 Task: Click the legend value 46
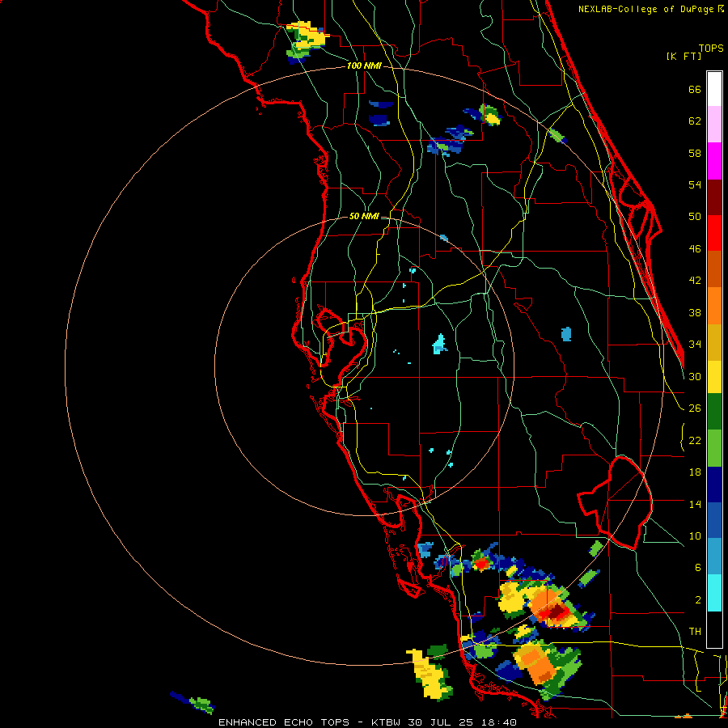tap(695, 249)
